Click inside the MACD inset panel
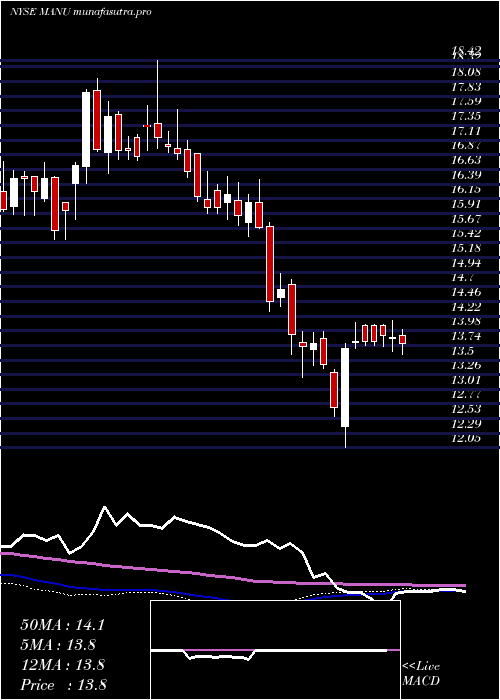The height and width of the screenshot is (700, 500). point(275,650)
